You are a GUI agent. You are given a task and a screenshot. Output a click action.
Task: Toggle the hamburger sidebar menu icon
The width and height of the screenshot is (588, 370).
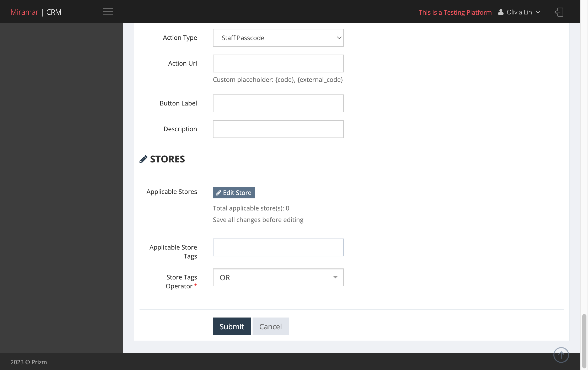108,12
